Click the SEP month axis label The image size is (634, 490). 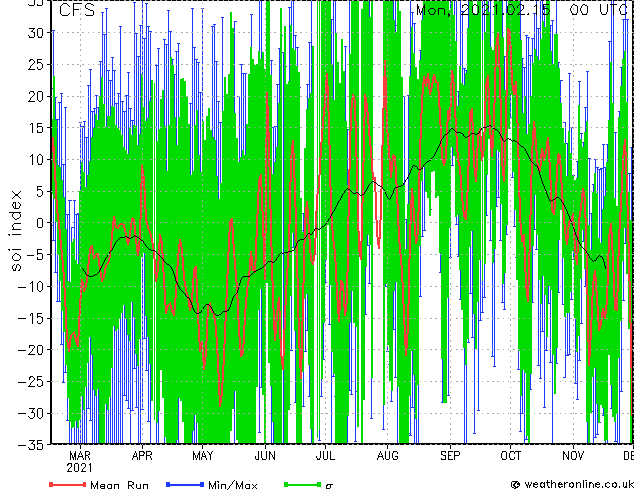point(450,456)
